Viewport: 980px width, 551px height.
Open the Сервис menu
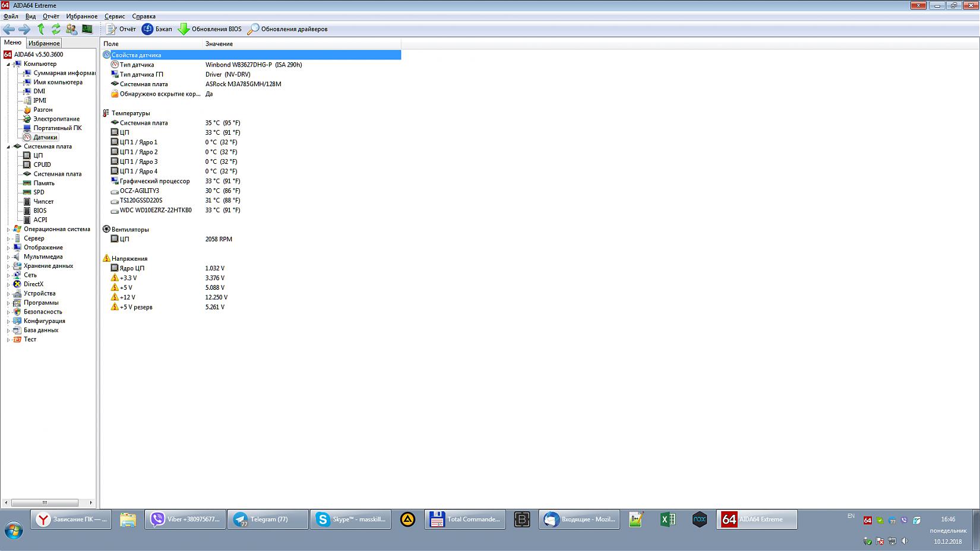tap(114, 17)
